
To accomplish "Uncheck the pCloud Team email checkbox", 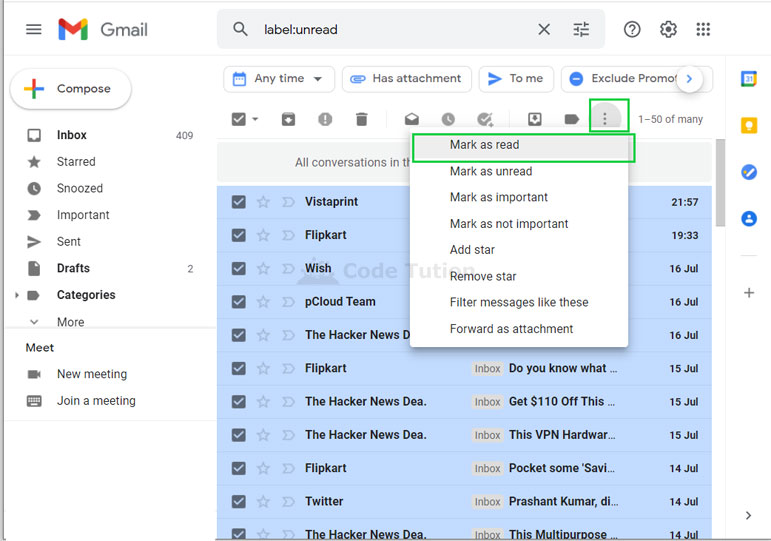I will (238, 301).
